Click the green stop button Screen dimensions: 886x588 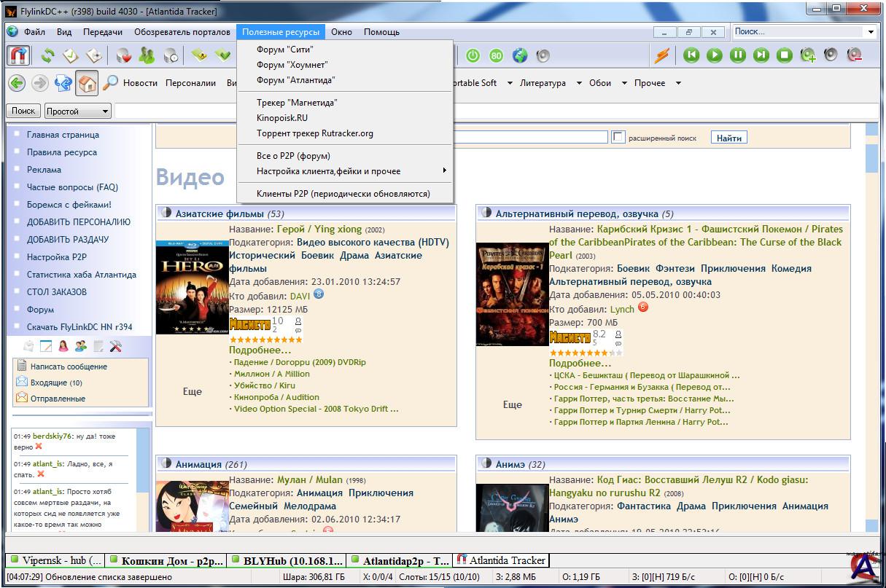(x=785, y=55)
